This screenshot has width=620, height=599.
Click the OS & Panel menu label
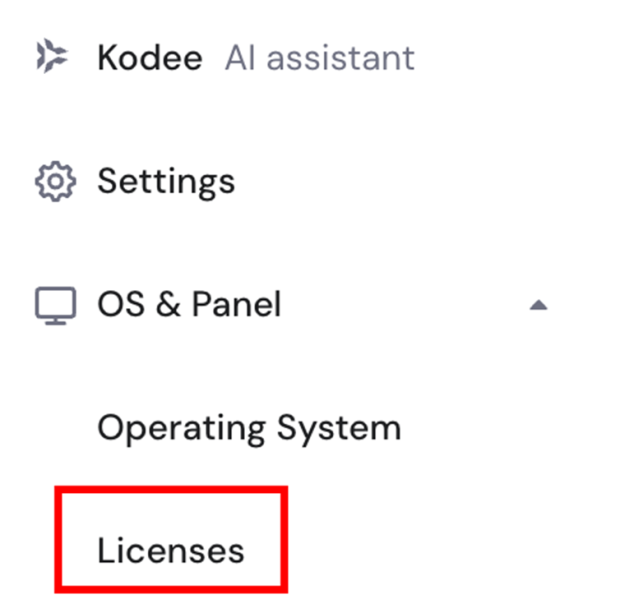(189, 304)
